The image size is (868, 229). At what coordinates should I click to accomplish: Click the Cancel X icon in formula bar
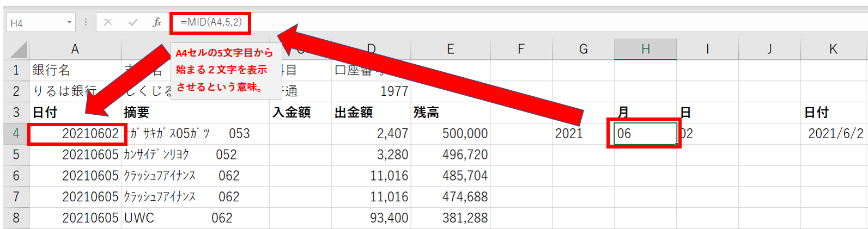tap(108, 22)
